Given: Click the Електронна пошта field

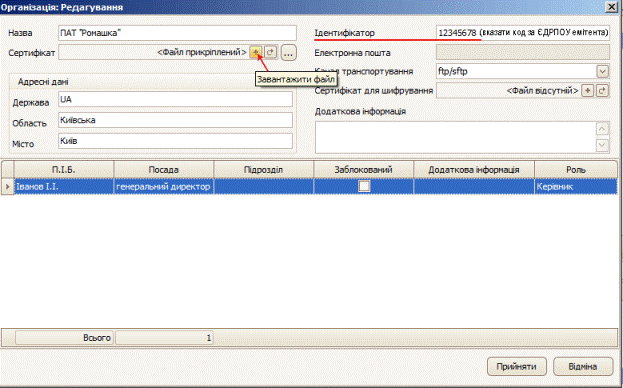Looking at the screenshot, I should 523,52.
